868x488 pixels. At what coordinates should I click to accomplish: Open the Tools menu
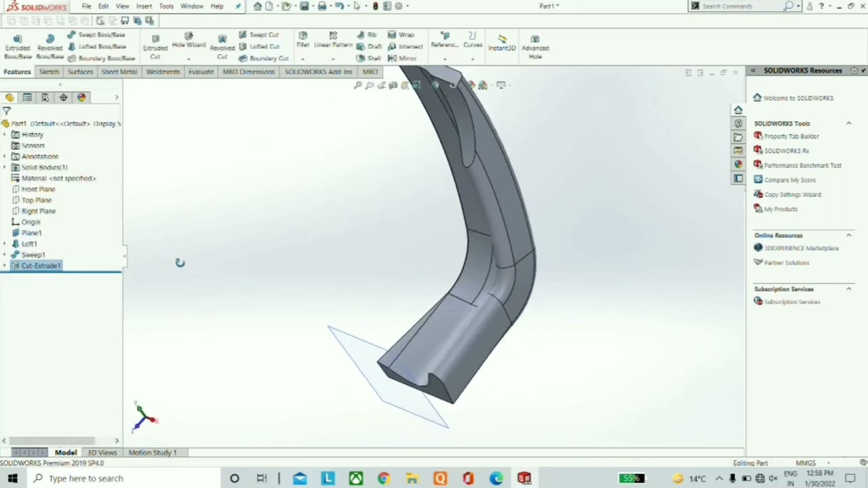click(x=166, y=6)
